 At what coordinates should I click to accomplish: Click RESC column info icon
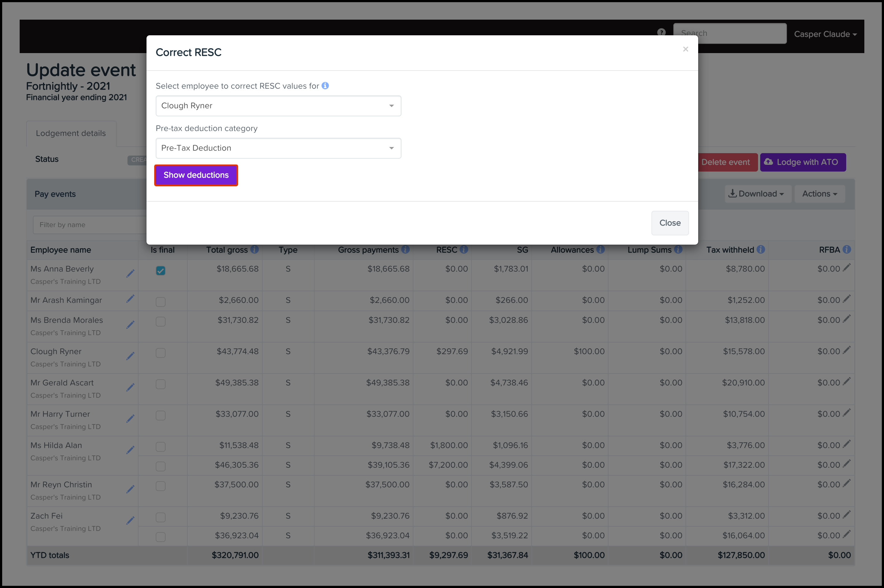[464, 250]
